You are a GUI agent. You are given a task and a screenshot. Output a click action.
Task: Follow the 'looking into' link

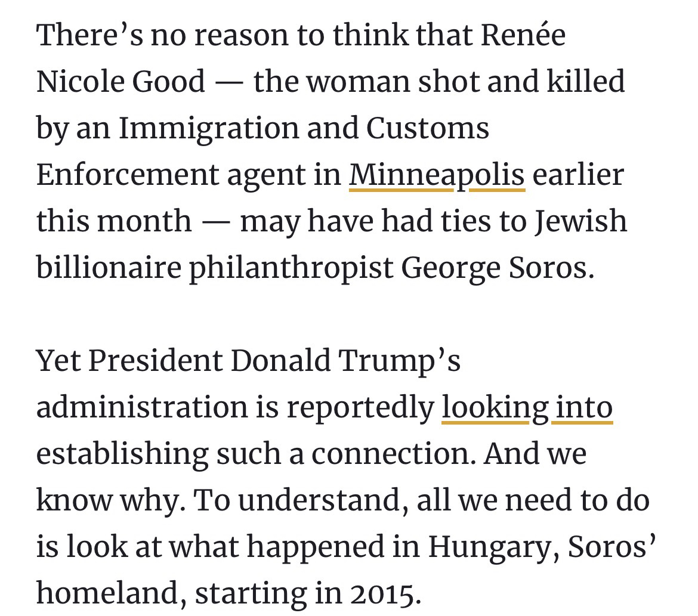(x=527, y=407)
